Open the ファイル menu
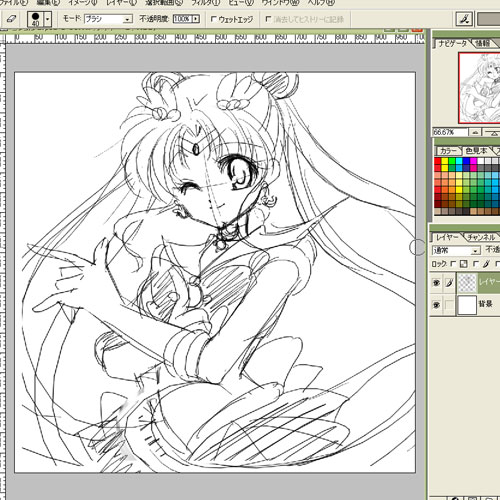500x500 pixels. (13, 3)
